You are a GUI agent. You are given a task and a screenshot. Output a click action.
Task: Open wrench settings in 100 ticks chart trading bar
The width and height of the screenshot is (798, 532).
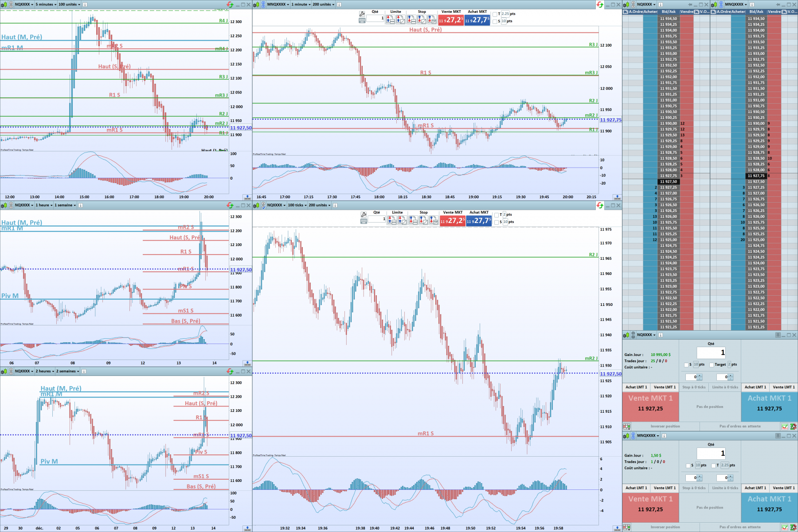(x=364, y=215)
